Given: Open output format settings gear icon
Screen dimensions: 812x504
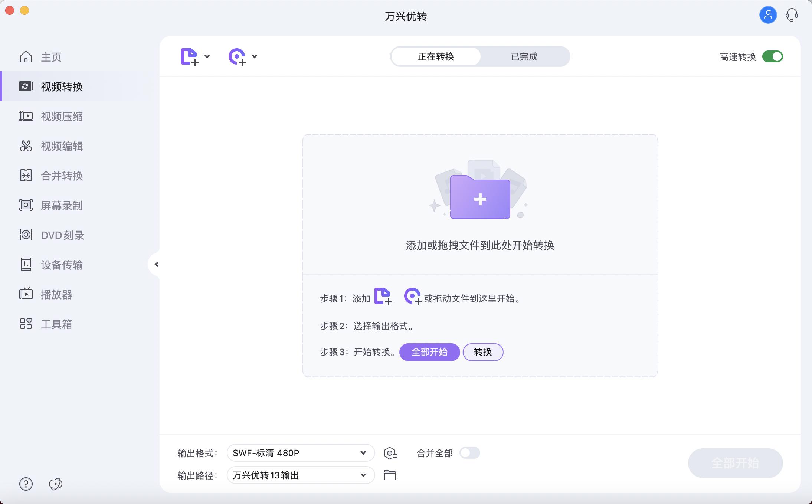Looking at the screenshot, I should point(391,453).
